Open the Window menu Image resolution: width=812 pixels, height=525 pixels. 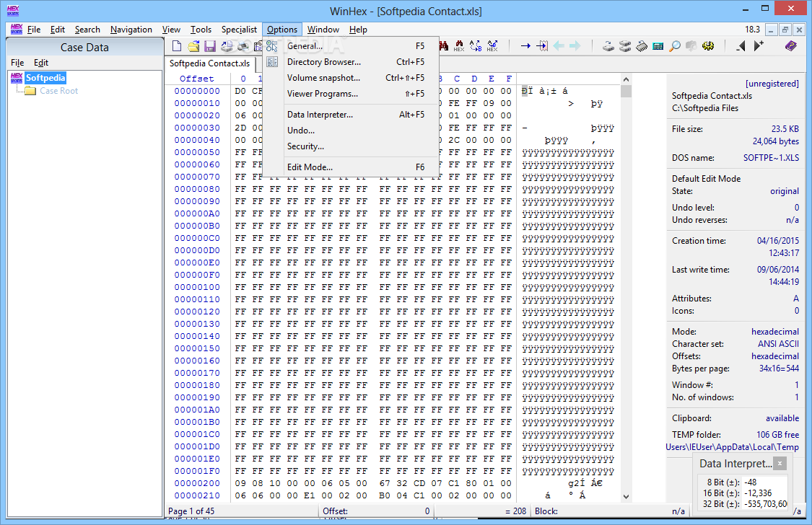coord(323,30)
